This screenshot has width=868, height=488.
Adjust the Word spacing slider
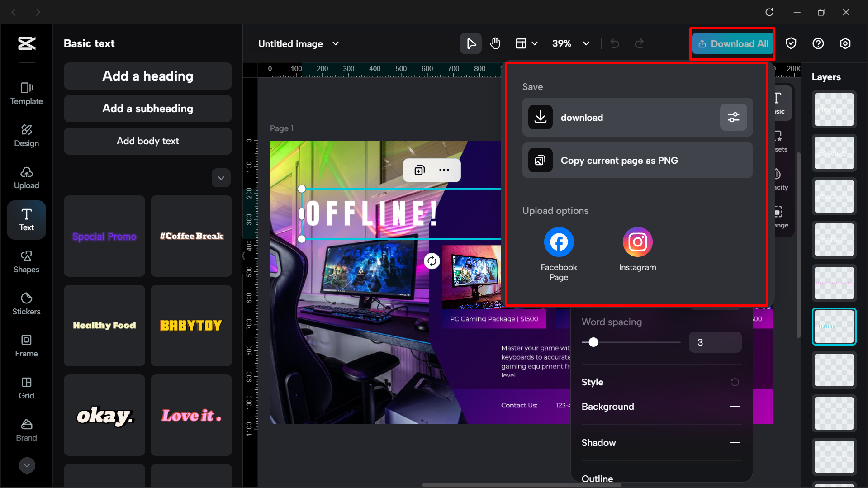pyautogui.click(x=593, y=342)
